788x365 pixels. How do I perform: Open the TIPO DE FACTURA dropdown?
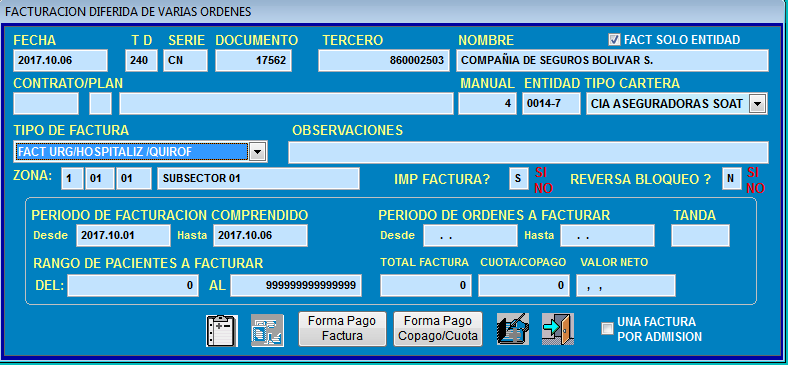pyautogui.click(x=257, y=151)
